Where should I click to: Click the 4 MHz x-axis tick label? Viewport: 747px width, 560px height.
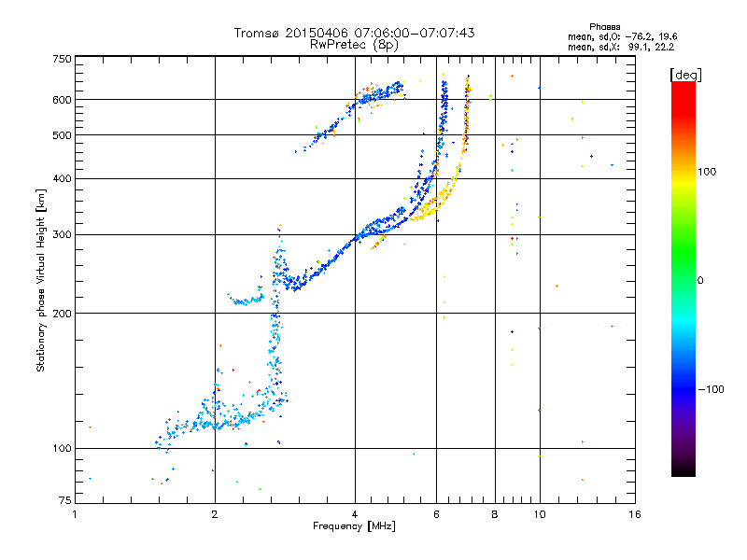(x=355, y=514)
